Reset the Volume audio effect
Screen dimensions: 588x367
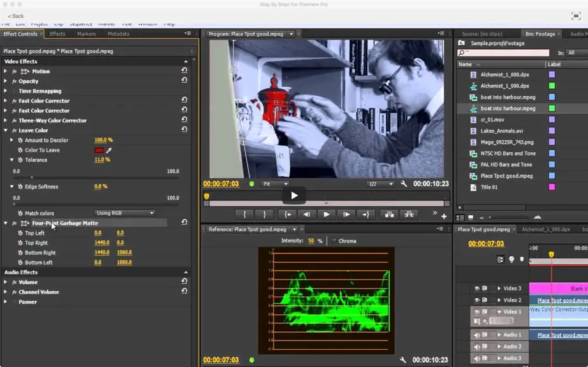pos(184,281)
